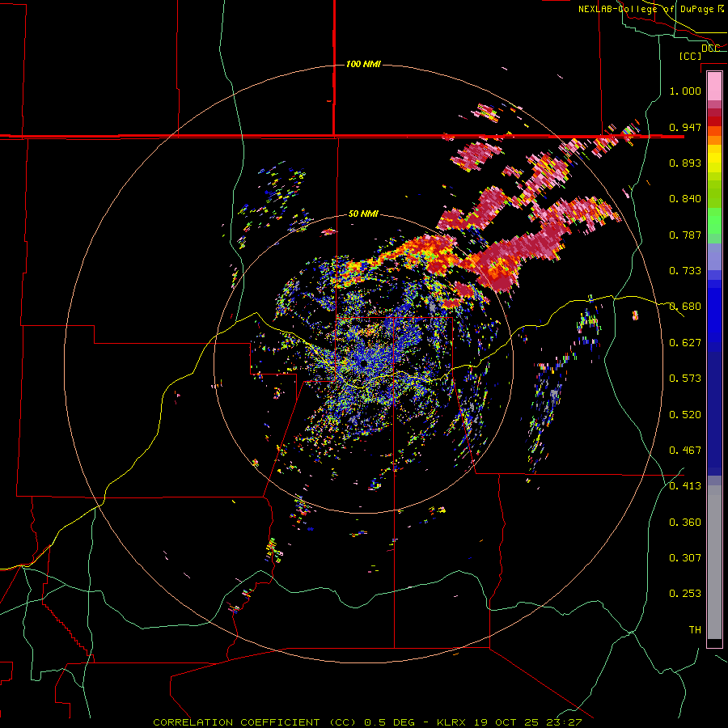Click the [CC] legend label
728x728 pixels.
click(691, 56)
